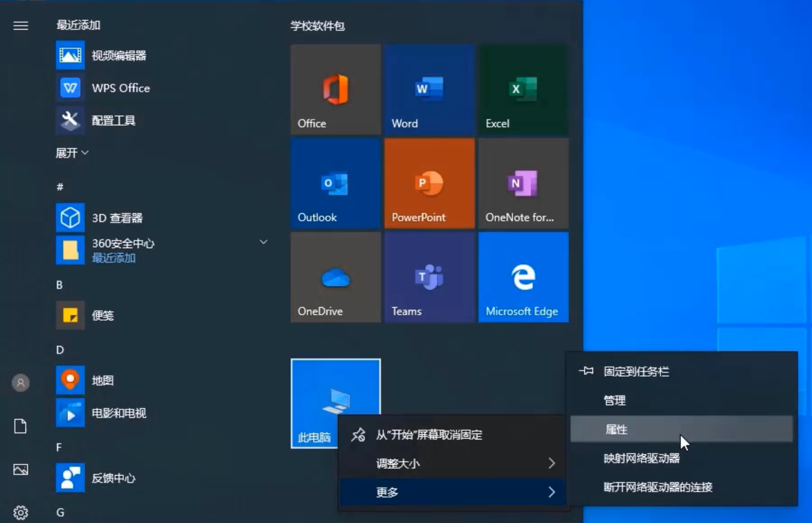
Task: Click the 学校软件包 group heading
Action: (x=317, y=26)
